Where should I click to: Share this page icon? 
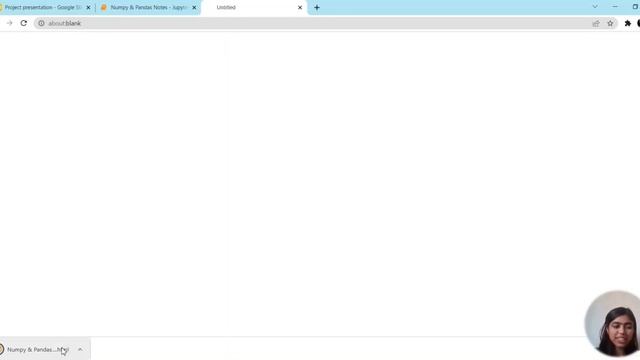tap(596, 23)
